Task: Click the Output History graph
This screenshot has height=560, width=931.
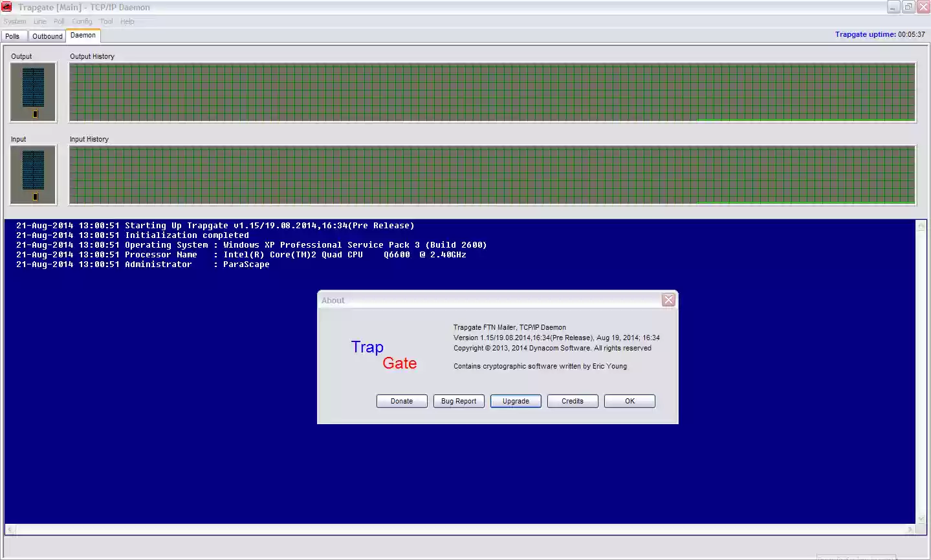Action: coord(492,92)
